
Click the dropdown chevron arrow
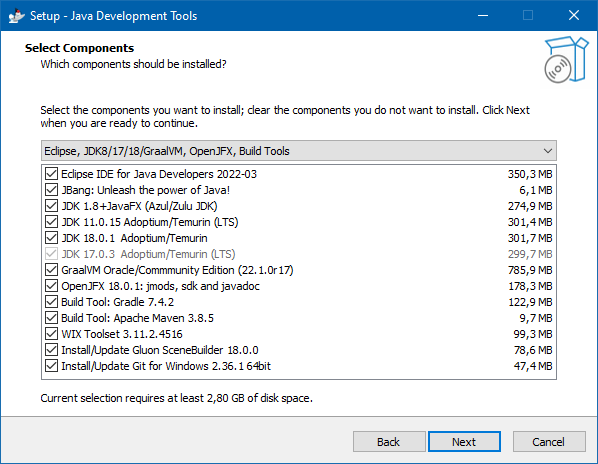[548, 151]
